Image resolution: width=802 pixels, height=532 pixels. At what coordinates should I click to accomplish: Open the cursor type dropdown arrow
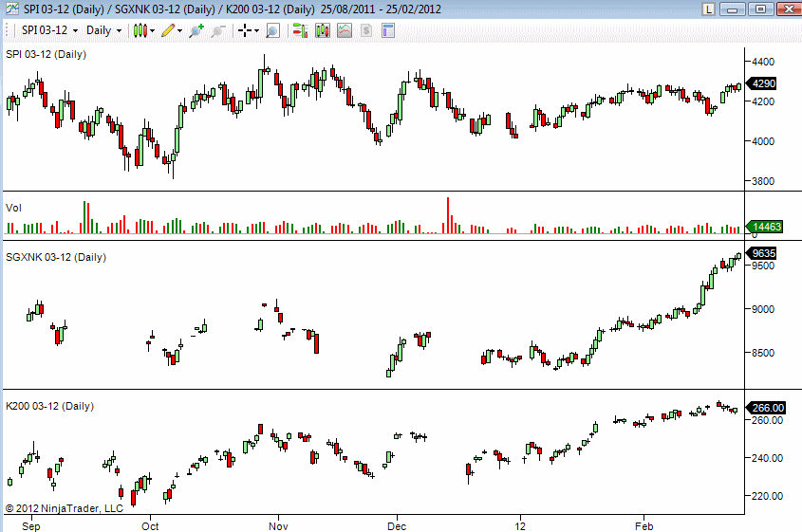tap(257, 31)
